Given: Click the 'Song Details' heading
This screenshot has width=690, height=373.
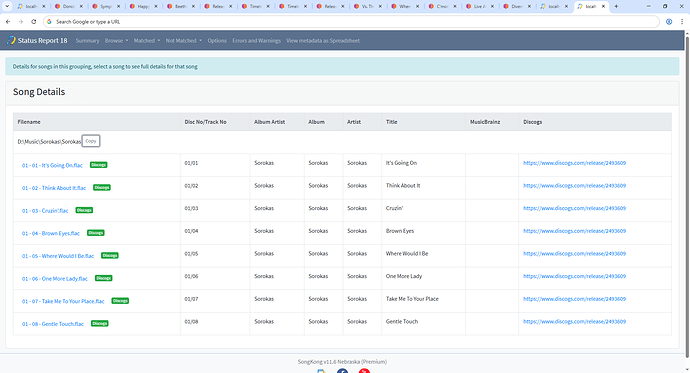Looking at the screenshot, I should click(x=39, y=91).
